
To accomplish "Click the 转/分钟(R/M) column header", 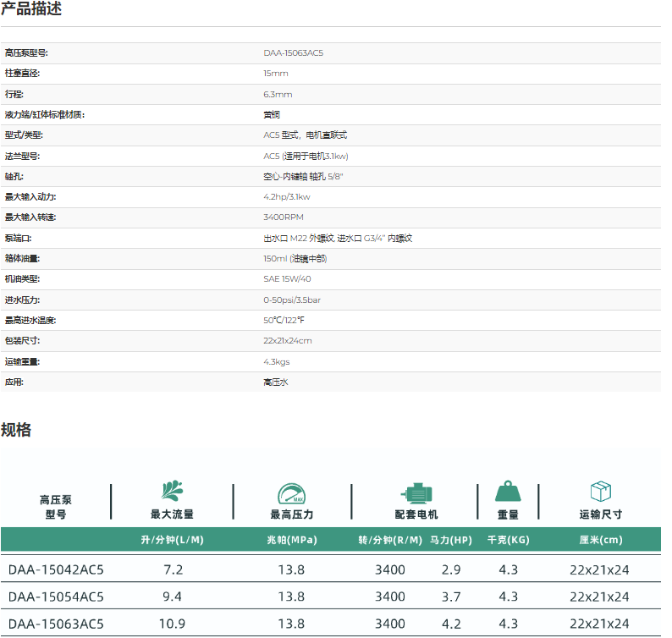I will [390, 539].
